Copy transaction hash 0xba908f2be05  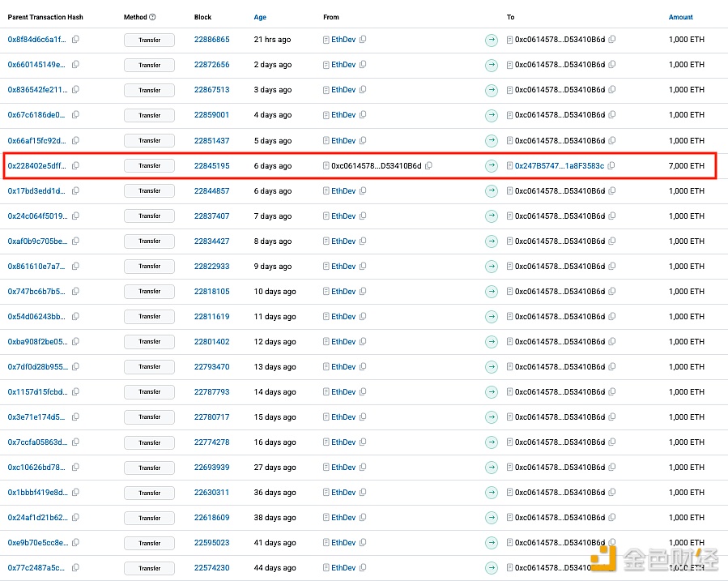[75, 342]
